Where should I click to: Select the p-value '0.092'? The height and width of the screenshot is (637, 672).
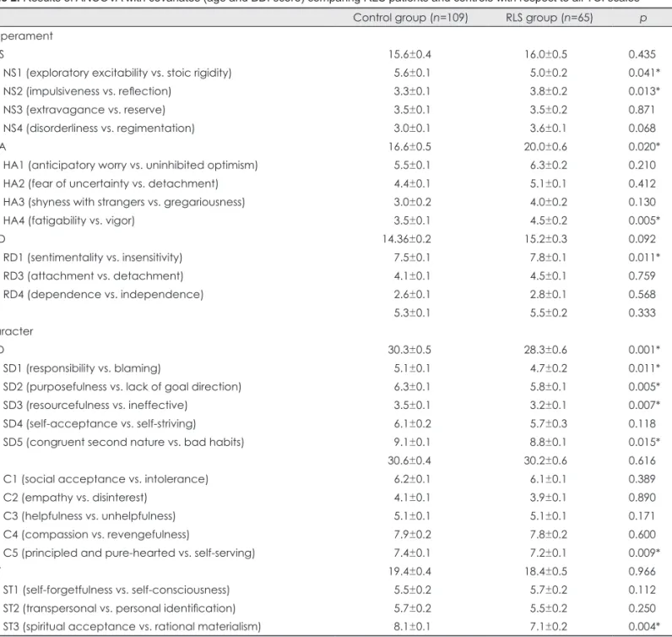coord(642,239)
